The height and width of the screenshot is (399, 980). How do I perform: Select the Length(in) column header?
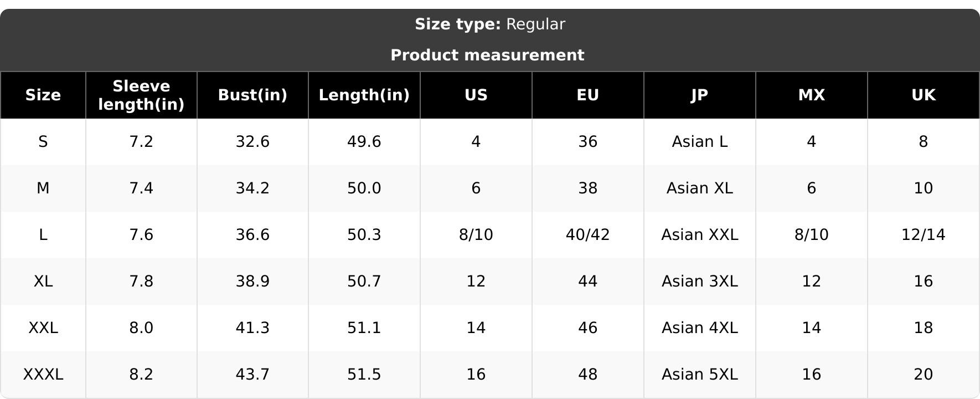click(364, 95)
